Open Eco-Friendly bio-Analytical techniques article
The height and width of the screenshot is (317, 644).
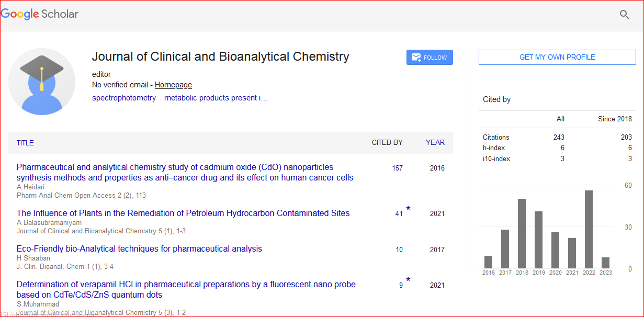(x=139, y=248)
